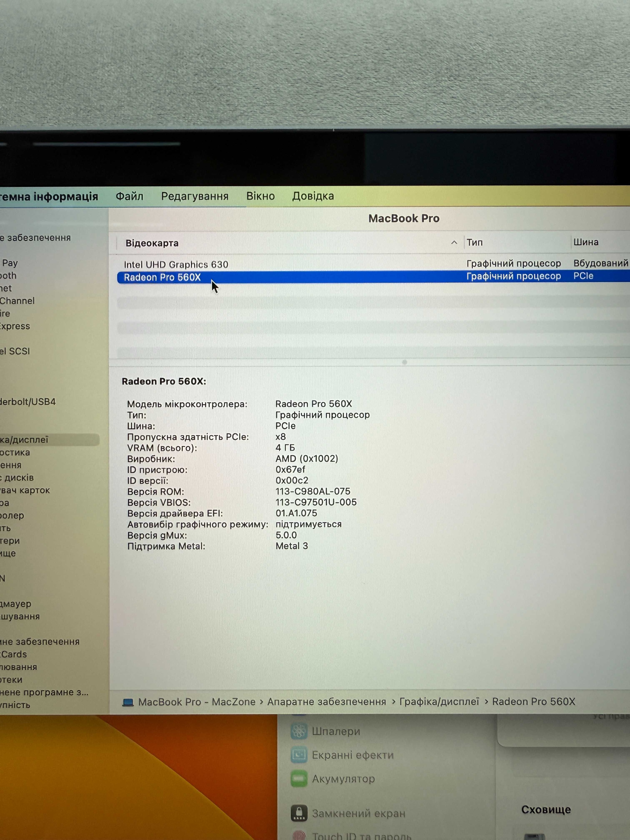Open Екранні ефекти icon in System Settings
The width and height of the screenshot is (630, 840).
tap(299, 755)
